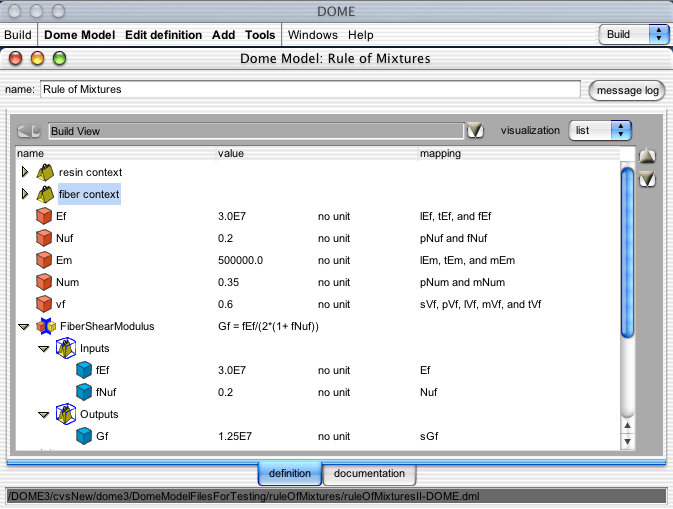Screen dimensions: 673x509
Task: Open the Edit definition menu
Action: (x=164, y=35)
